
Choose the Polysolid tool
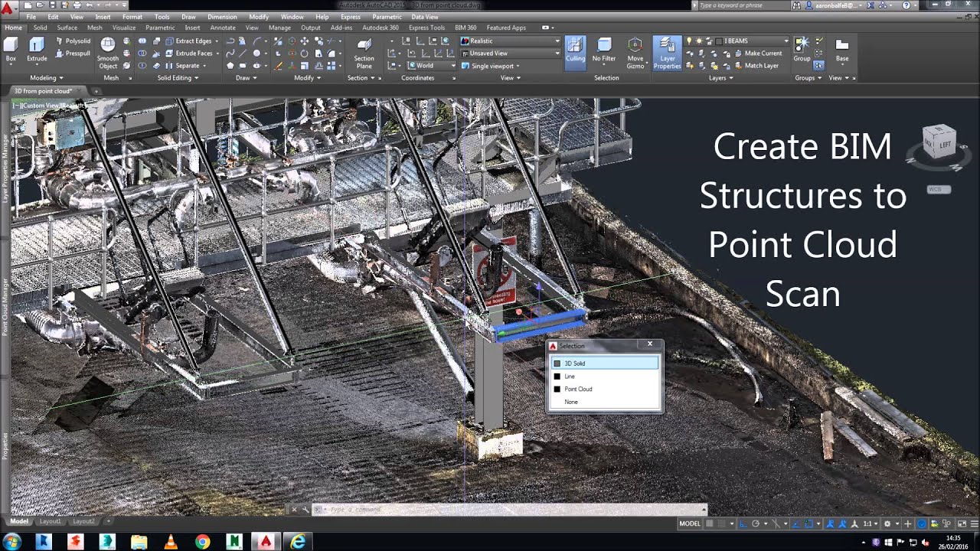(73, 41)
